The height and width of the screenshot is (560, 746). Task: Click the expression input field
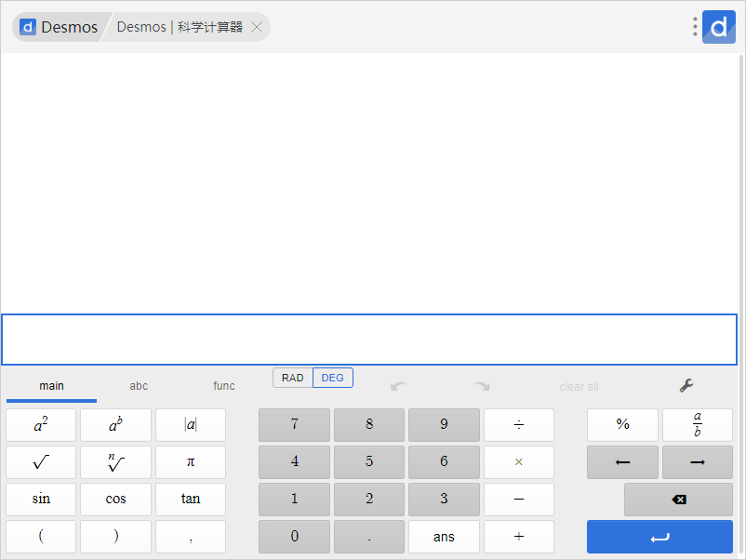tap(369, 340)
